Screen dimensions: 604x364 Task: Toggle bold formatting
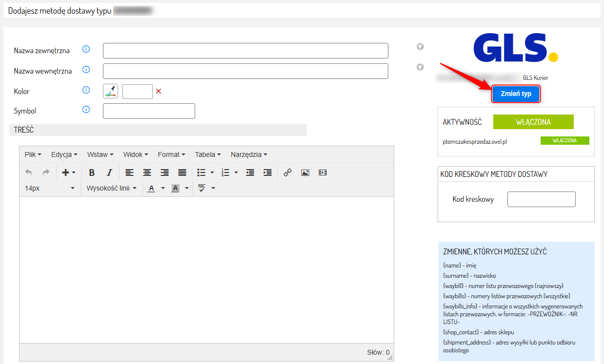point(92,172)
